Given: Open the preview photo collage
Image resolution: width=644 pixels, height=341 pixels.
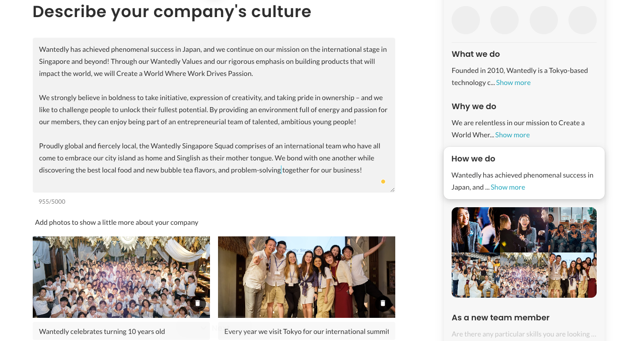Looking at the screenshot, I should pos(524,252).
